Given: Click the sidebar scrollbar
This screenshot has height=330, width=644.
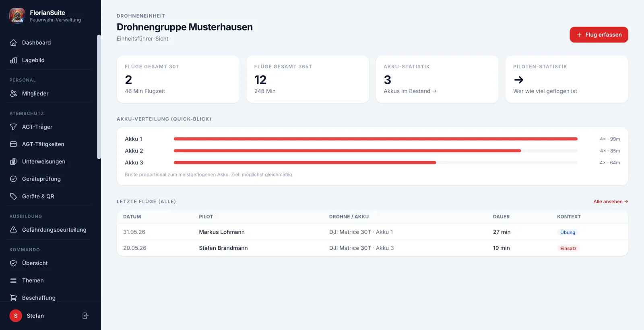Looking at the screenshot, I should click(x=99, y=97).
